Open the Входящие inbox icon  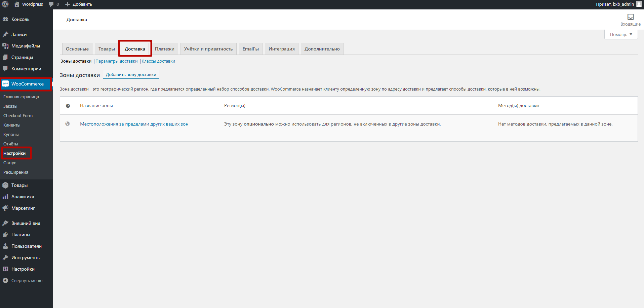[x=631, y=17]
